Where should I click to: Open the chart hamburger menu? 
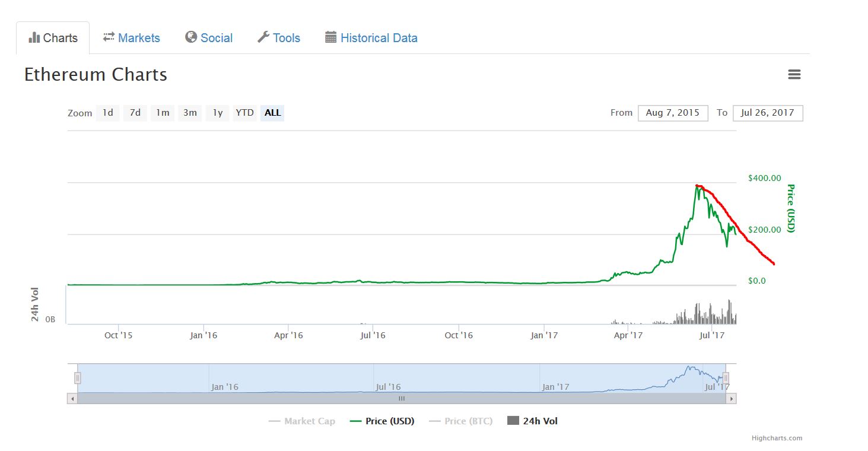coord(794,74)
